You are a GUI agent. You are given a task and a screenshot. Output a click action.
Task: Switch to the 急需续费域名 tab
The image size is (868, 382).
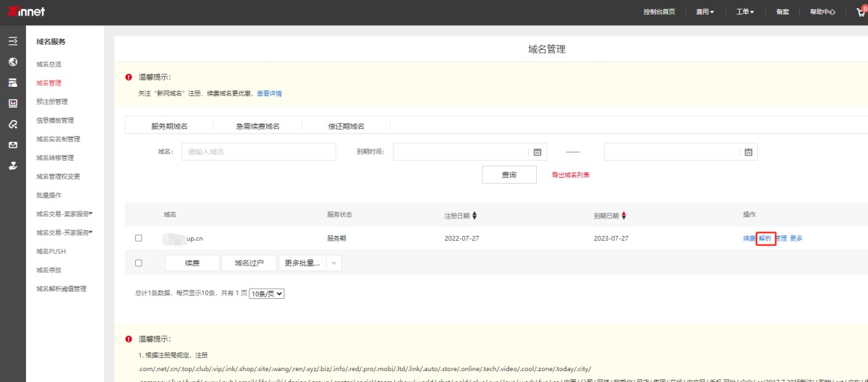(x=258, y=126)
